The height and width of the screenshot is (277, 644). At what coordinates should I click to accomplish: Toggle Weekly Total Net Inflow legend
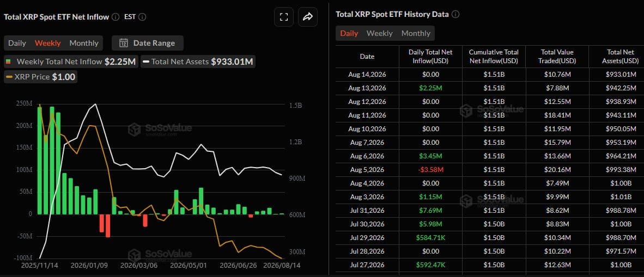71,62
